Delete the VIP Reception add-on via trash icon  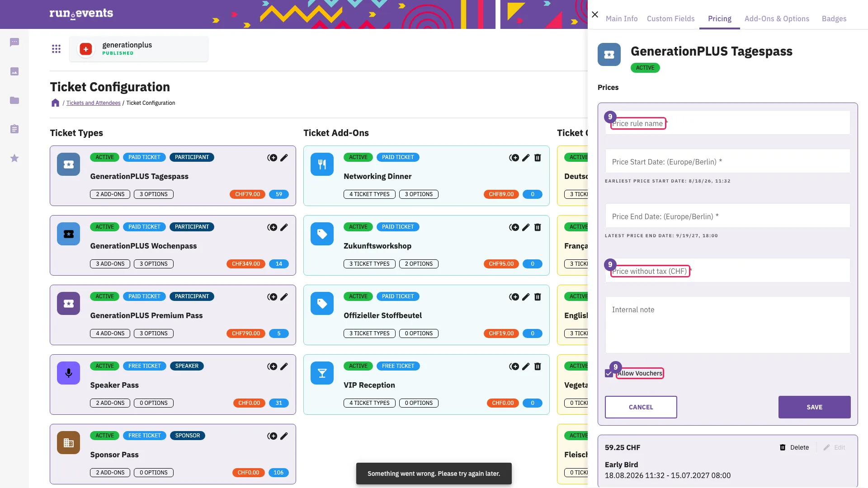click(538, 366)
